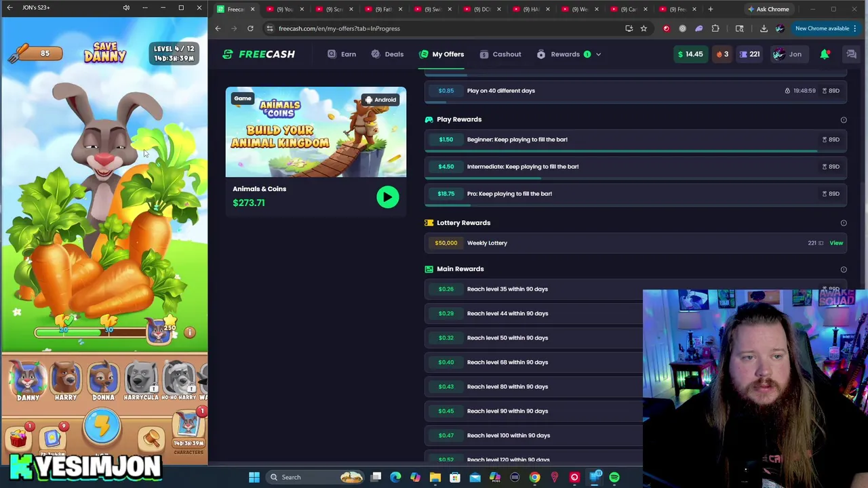Show info for Lottery Rewards section
The image size is (868, 488).
844,223
